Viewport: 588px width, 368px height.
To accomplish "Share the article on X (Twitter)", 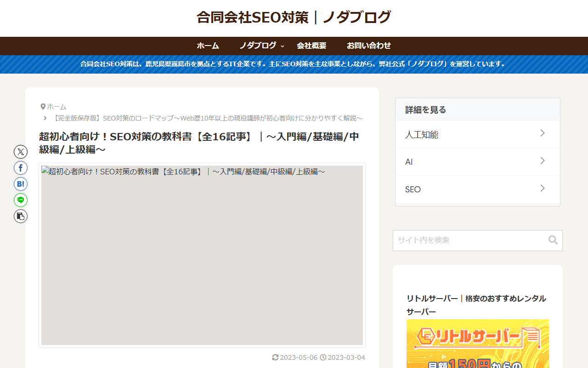I will (x=21, y=152).
